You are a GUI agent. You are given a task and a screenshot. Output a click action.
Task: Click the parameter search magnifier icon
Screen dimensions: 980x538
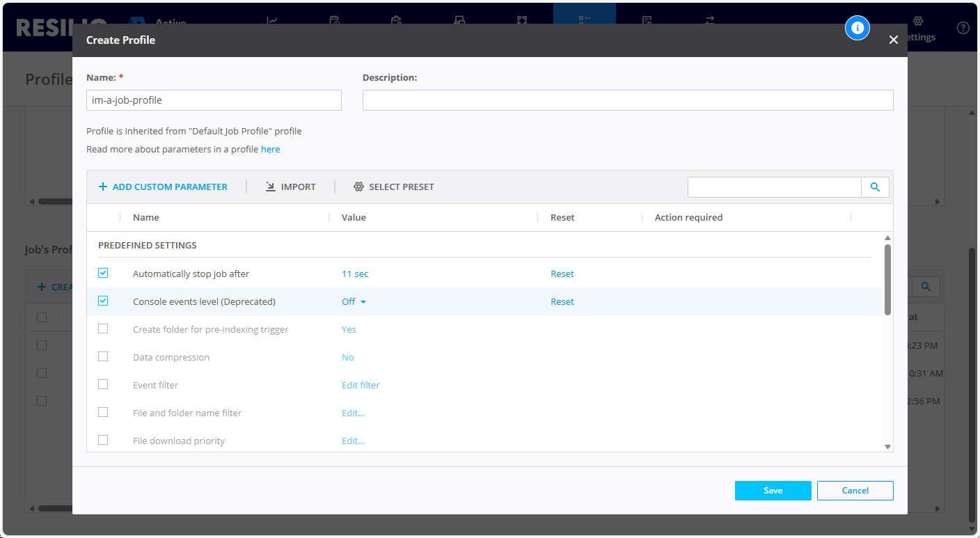click(875, 187)
